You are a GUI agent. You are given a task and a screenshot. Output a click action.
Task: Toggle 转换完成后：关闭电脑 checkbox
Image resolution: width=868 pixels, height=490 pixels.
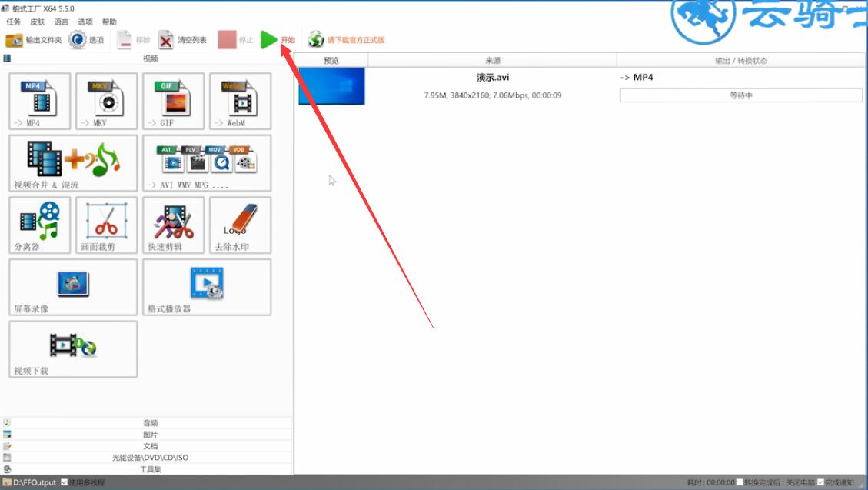740,482
